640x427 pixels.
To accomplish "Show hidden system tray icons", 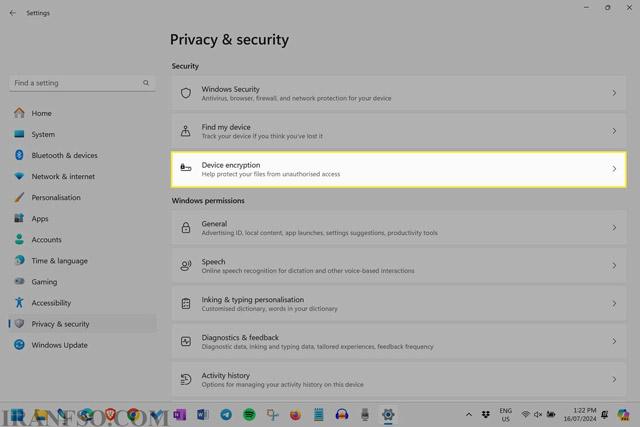I will point(469,415).
